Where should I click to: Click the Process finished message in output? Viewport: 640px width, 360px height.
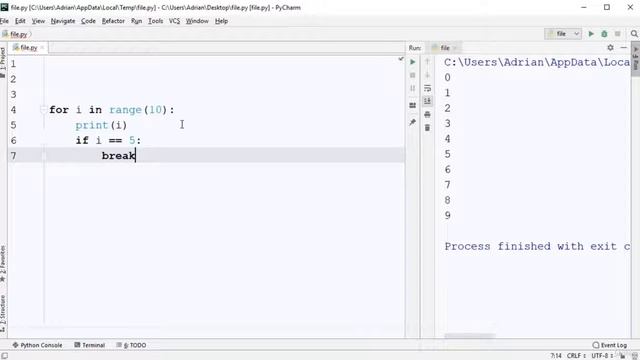(x=537, y=247)
